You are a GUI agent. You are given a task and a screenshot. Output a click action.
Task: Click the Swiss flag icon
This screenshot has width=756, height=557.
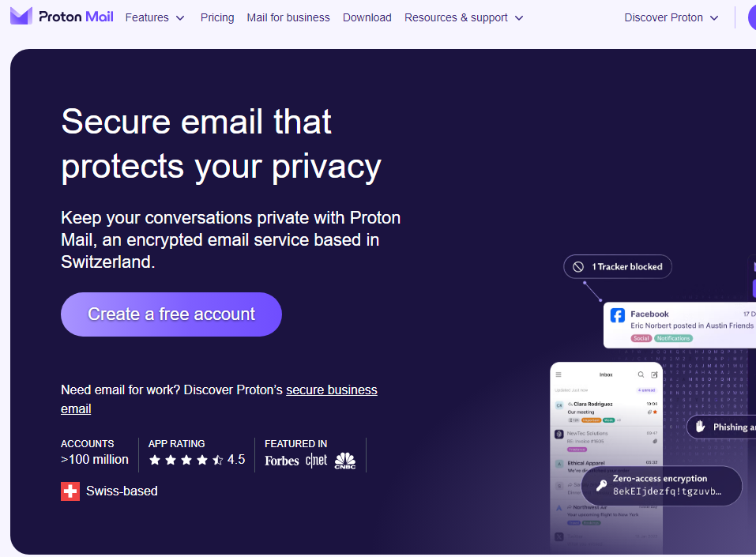coord(70,491)
